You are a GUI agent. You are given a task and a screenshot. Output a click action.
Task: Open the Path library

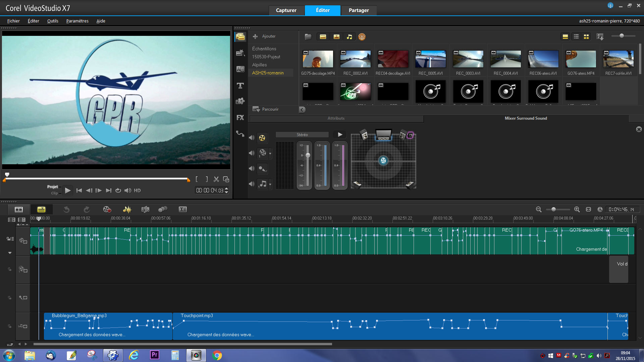[240, 134]
